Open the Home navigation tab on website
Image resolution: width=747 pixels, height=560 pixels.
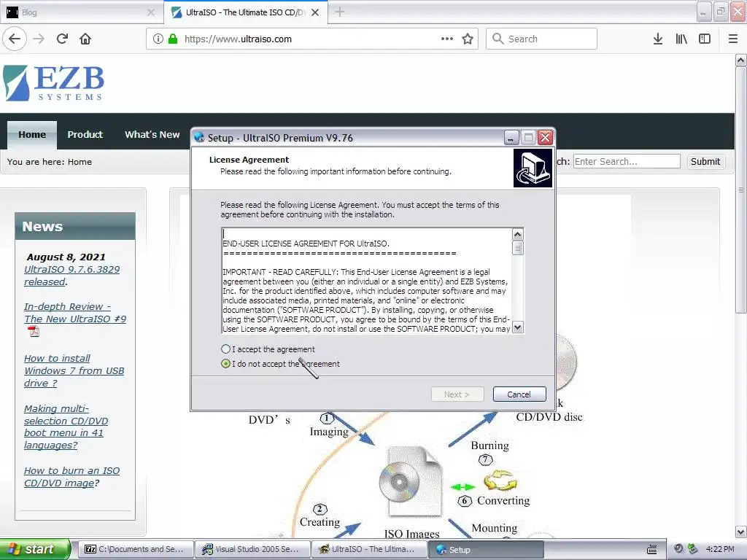(32, 135)
